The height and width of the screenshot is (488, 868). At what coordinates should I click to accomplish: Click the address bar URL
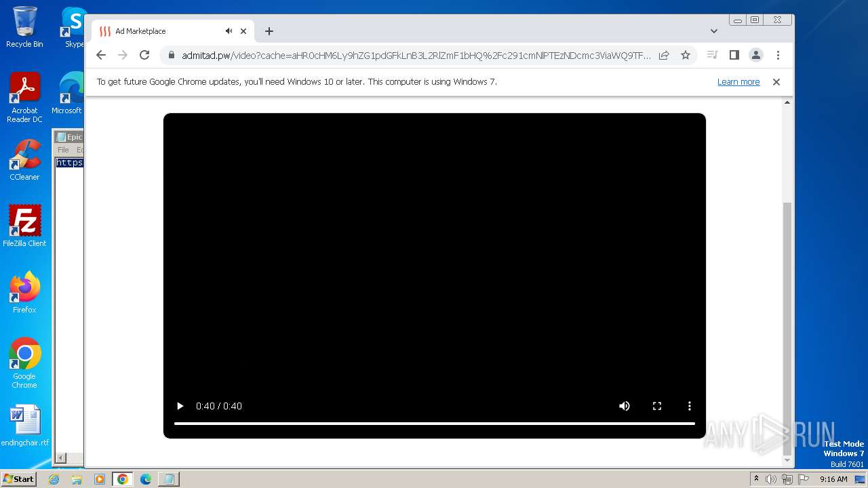tap(416, 56)
